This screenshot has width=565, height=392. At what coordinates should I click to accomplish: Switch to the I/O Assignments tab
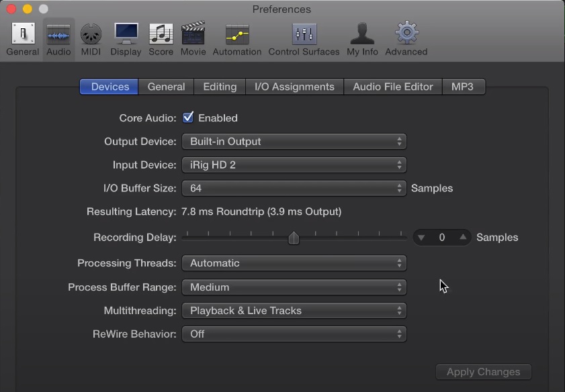tap(295, 87)
